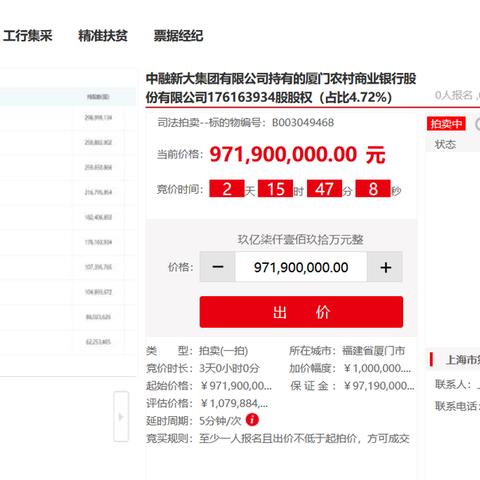Click the red info icon beside 延时周期

tap(252, 420)
